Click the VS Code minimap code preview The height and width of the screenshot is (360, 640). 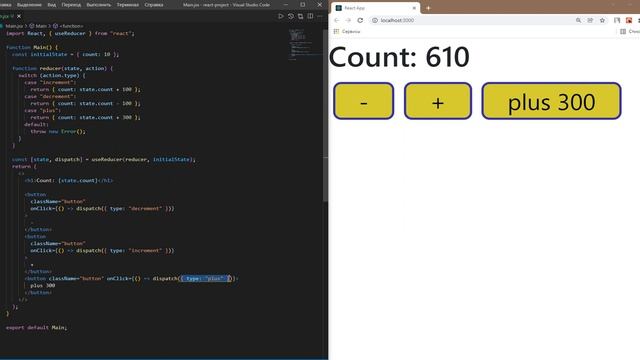[304, 44]
